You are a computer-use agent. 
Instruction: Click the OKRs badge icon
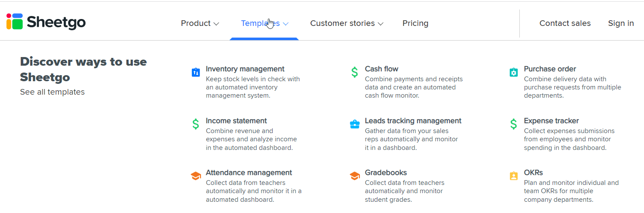(513, 176)
